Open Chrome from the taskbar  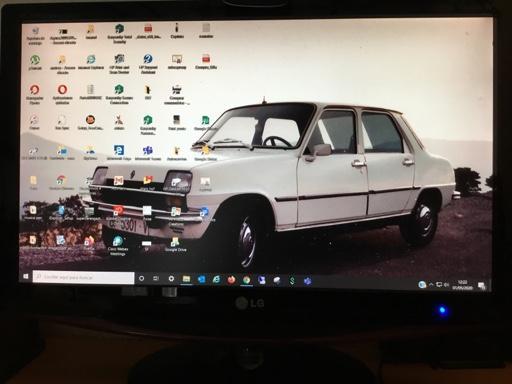[x=246, y=280]
